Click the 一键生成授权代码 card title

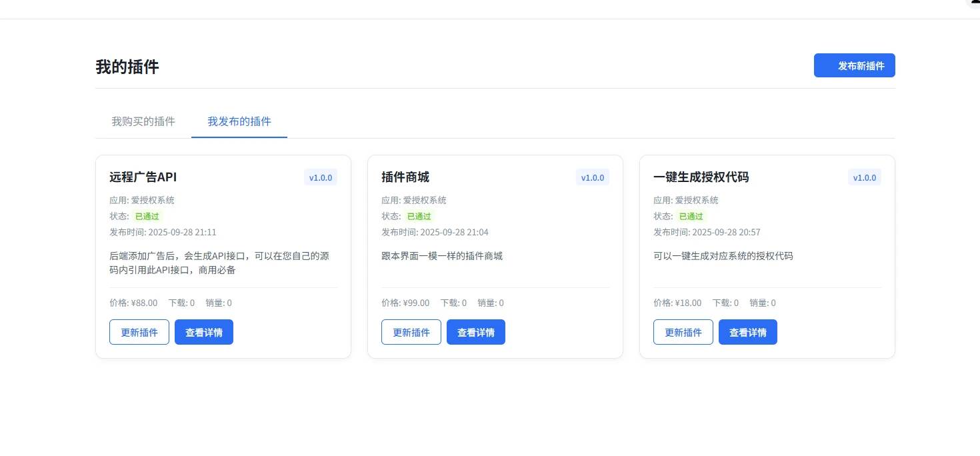pos(701,177)
